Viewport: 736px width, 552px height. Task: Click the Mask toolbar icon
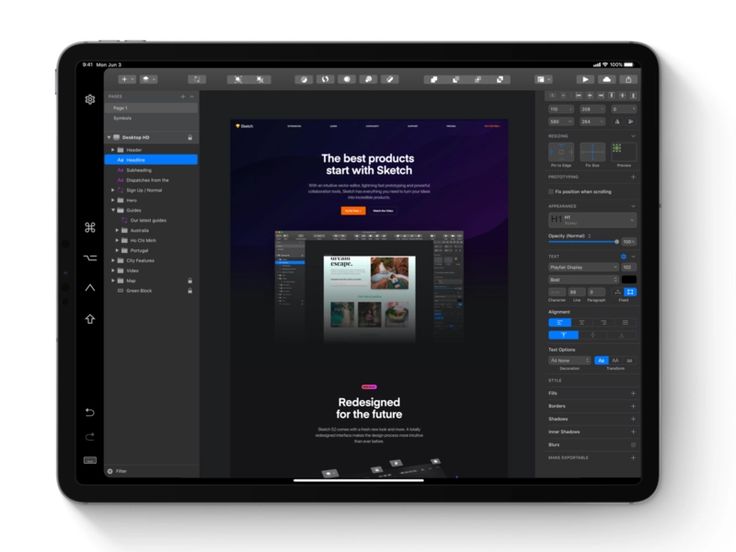point(346,79)
